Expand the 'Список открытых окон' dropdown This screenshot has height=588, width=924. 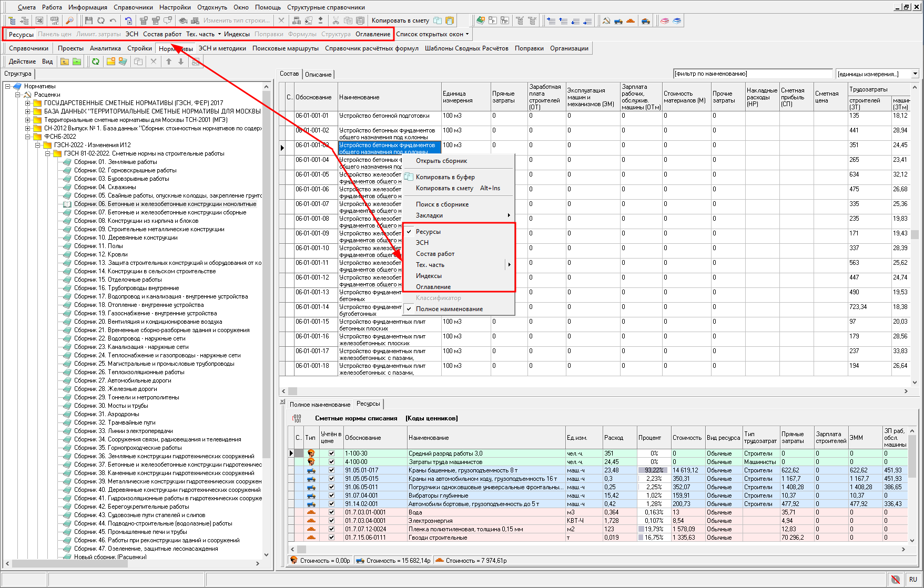432,34
